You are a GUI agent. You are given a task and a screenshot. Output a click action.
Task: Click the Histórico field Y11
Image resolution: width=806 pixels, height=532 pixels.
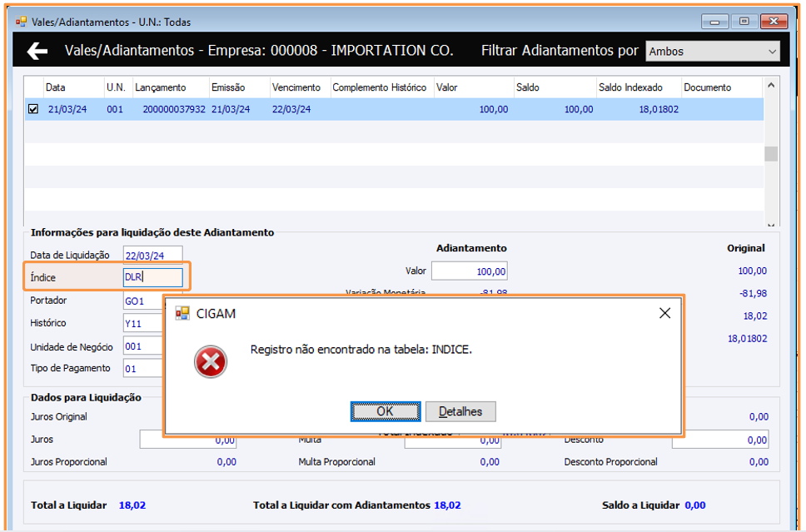[143, 323]
